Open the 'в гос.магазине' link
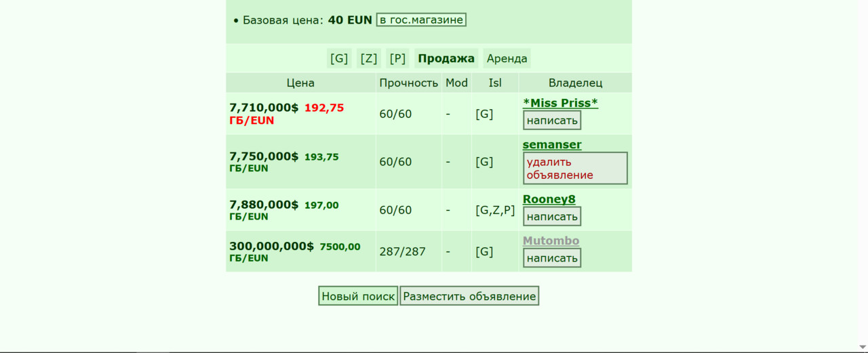The width and height of the screenshot is (868, 353). 421,20
